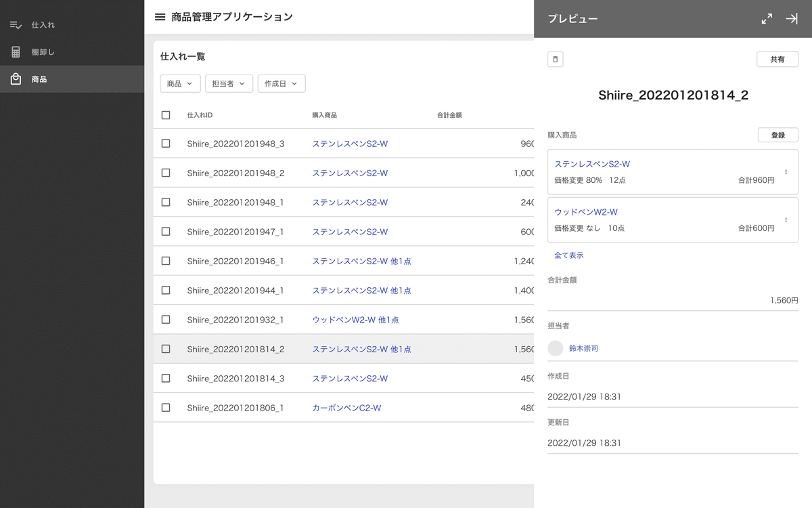The height and width of the screenshot is (508, 812).
Task: Click the 共有 share button
Action: coord(777,60)
